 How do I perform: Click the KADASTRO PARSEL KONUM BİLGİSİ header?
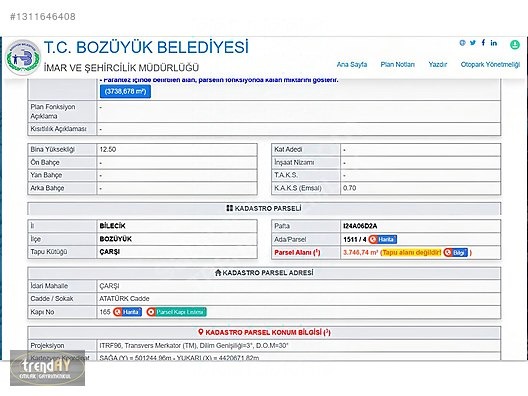point(264,332)
